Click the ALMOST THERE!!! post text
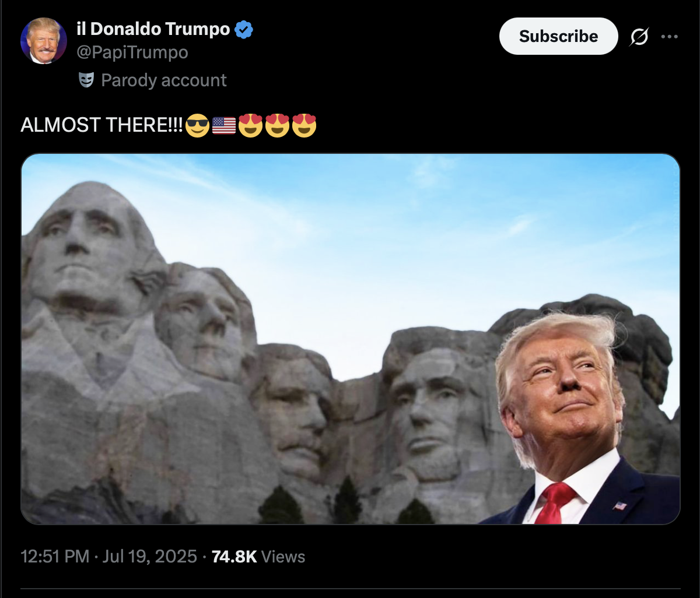 click(102, 125)
